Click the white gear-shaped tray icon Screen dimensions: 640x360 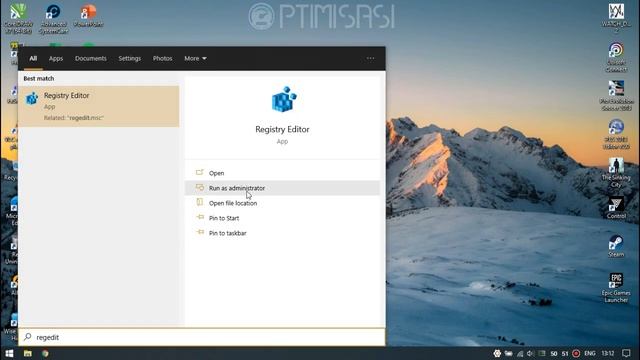pos(497,353)
